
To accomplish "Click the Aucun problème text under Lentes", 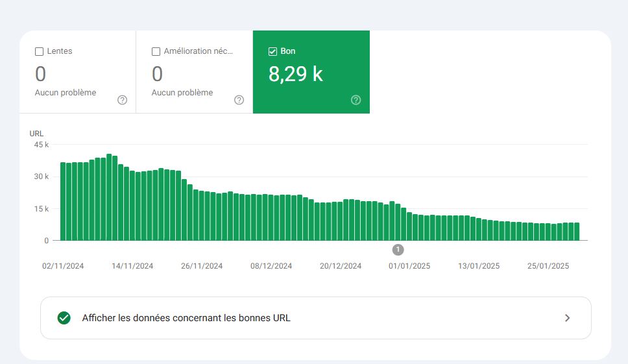I will click(66, 93).
